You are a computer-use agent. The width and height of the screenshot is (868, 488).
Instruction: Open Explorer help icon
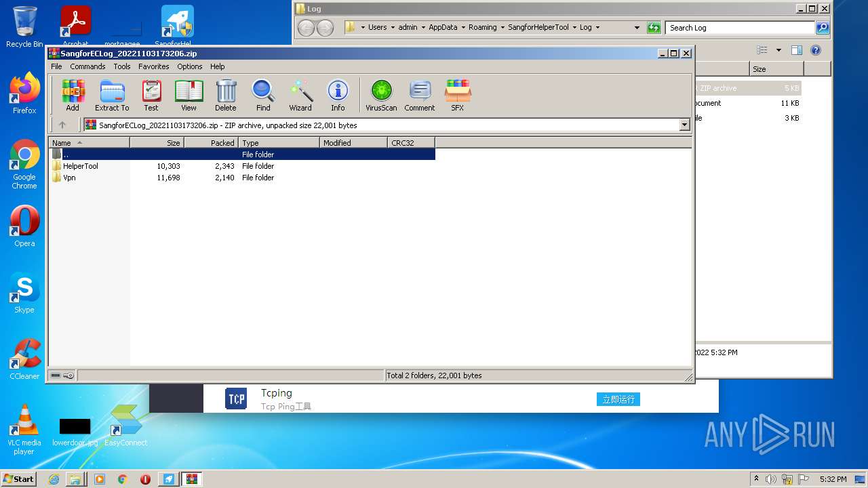tap(816, 50)
